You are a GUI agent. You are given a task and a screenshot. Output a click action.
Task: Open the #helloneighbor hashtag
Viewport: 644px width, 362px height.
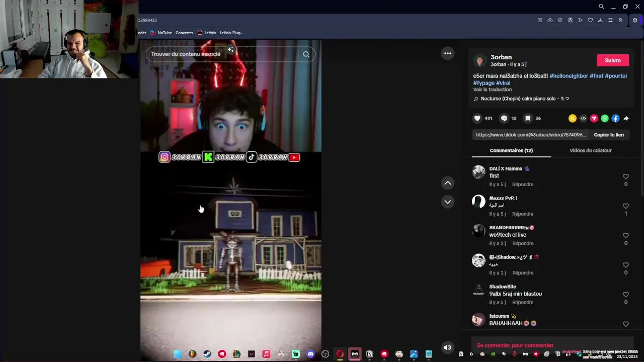569,76
